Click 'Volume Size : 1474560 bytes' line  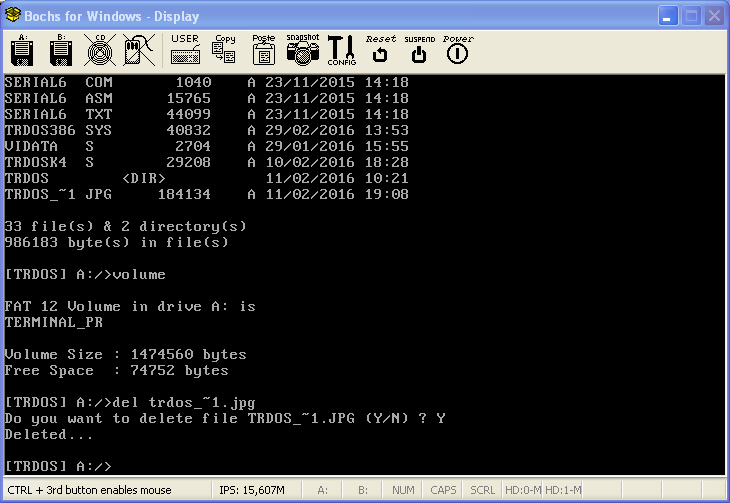[x=125, y=355]
